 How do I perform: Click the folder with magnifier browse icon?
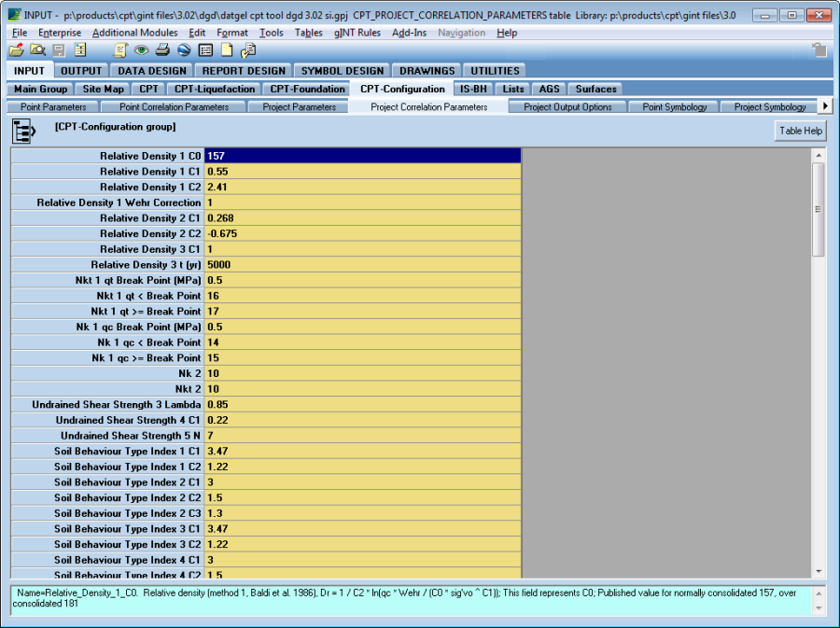coord(37,50)
